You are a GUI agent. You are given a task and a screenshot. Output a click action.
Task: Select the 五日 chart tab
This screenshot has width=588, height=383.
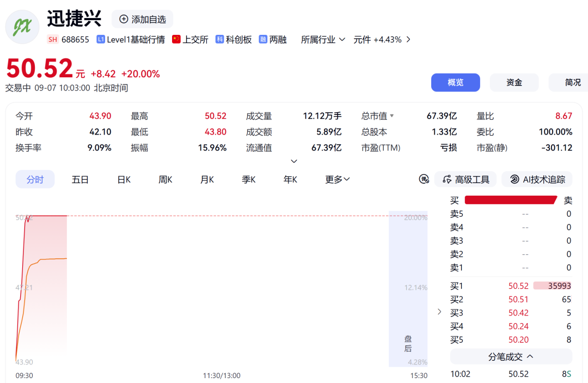pyautogui.click(x=80, y=180)
